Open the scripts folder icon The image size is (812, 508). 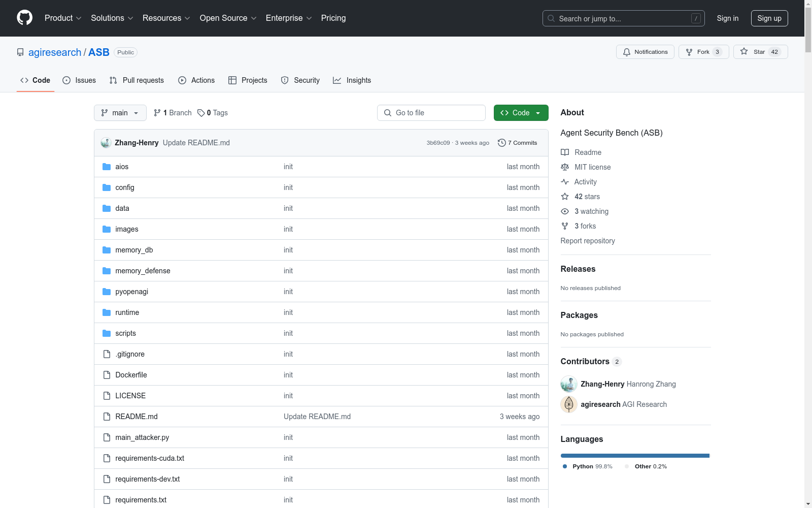pyautogui.click(x=107, y=333)
